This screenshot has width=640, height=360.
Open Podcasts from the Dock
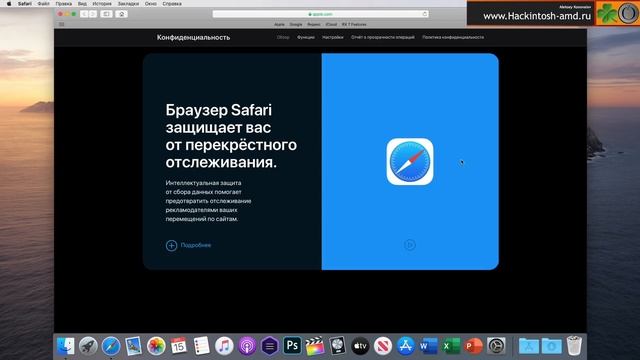point(247,346)
